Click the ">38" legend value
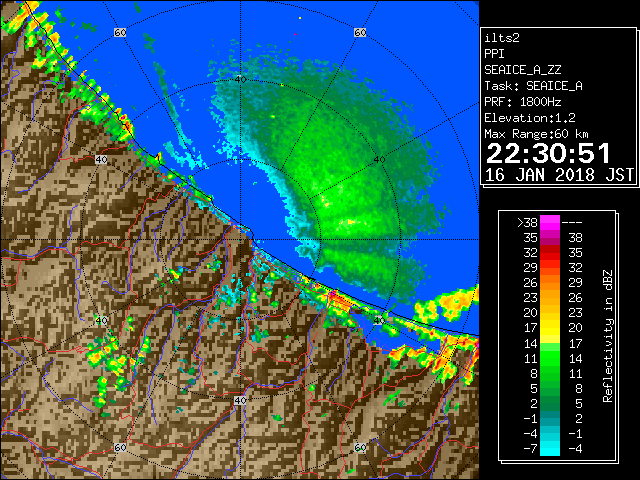Image resolution: width=640 pixels, height=480 pixels. [x=527, y=223]
